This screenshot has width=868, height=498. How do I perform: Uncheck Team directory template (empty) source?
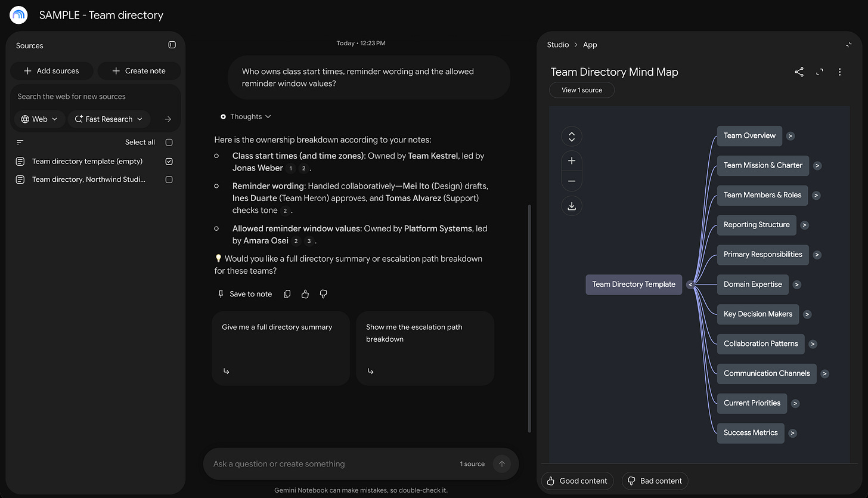coord(169,162)
